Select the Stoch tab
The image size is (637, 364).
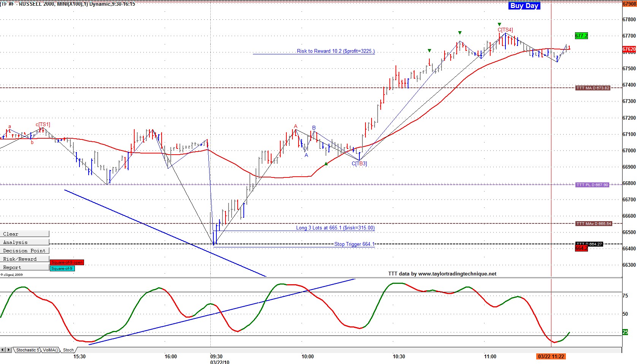[x=68, y=350]
